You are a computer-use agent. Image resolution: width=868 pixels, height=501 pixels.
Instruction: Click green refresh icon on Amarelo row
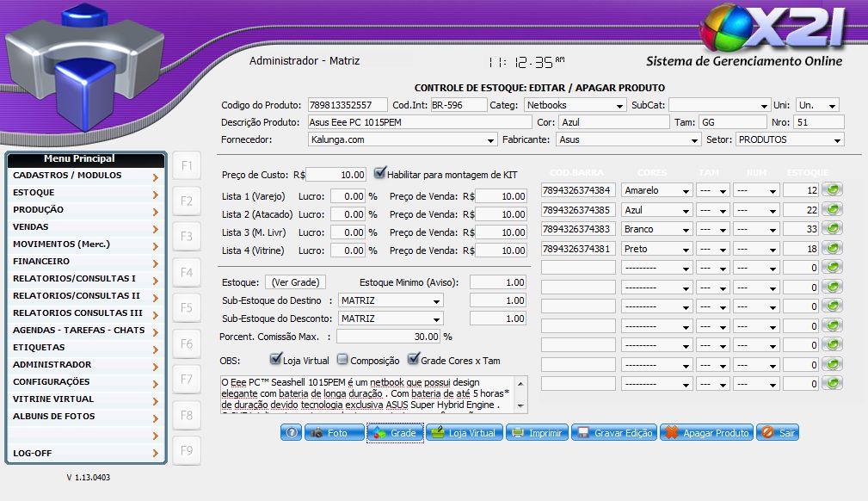[832, 190]
